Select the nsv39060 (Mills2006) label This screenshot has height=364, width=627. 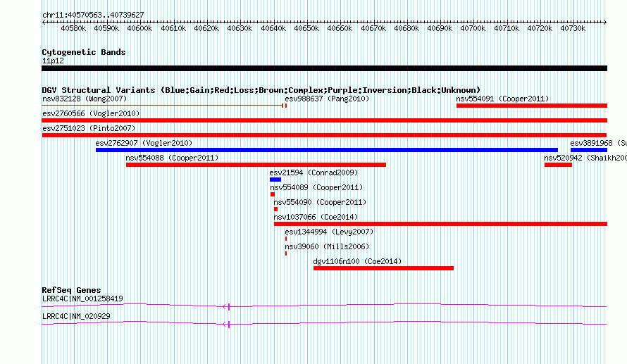pos(327,246)
